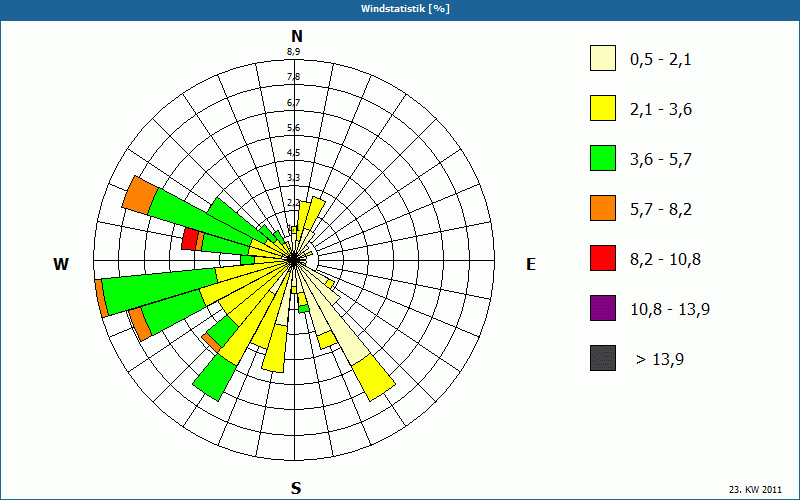
Task: Click the red segment in the west-northwest bar
Action: point(190,239)
